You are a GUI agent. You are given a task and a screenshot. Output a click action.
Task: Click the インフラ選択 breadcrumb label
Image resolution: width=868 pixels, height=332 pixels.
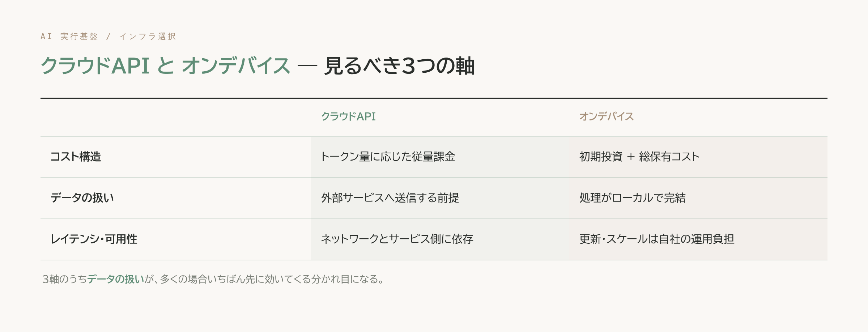pyautogui.click(x=148, y=37)
